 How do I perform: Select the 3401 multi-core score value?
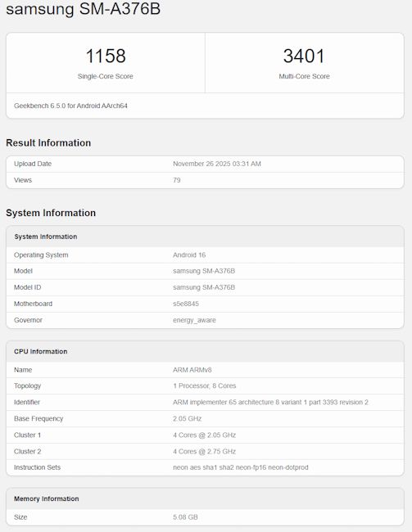pos(304,56)
